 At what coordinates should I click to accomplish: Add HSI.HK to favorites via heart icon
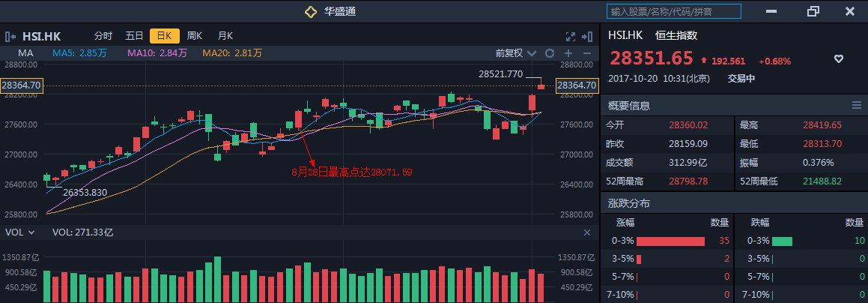coord(839,59)
